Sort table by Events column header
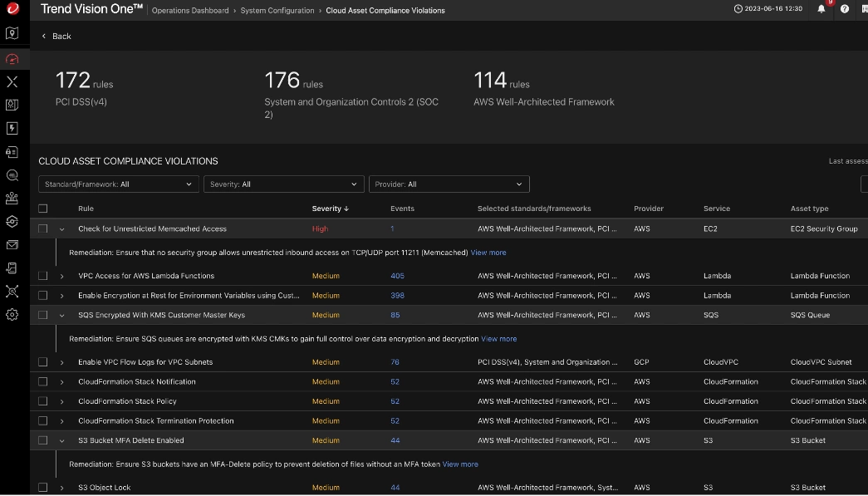868x496 pixels. tap(403, 209)
